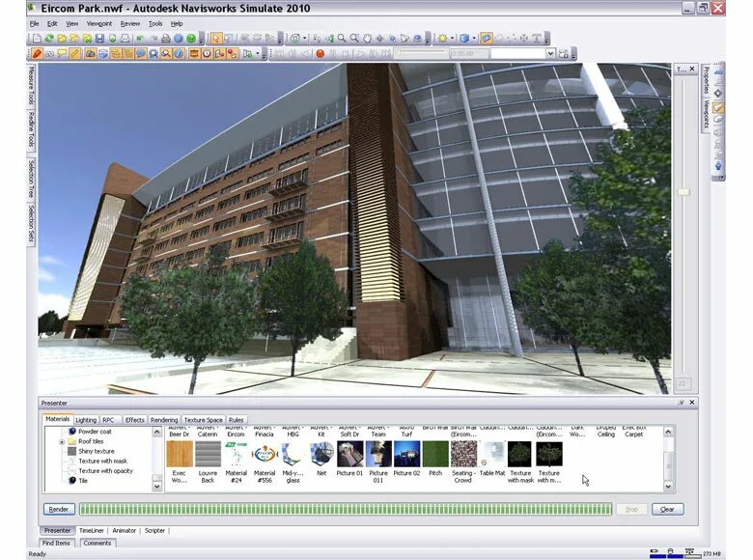Open the render style cube dropdown
The height and width of the screenshot is (560, 753).
tap(474, 39)
